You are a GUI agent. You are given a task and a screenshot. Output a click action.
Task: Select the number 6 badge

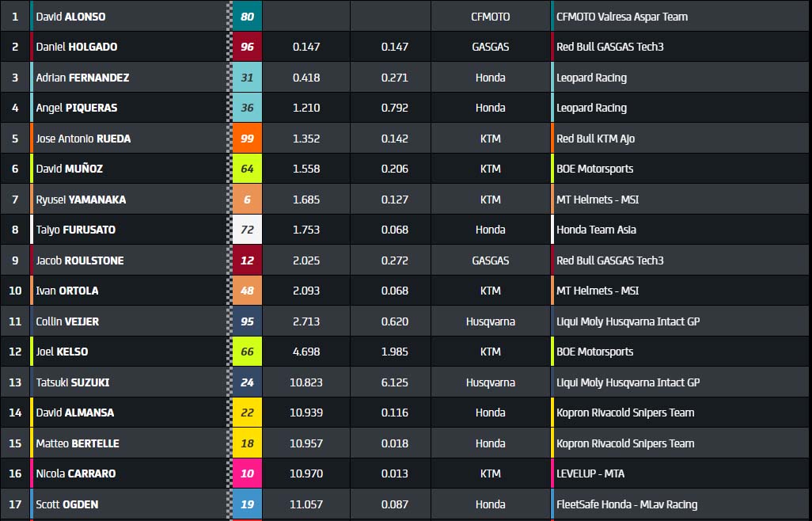coord(247,200)
